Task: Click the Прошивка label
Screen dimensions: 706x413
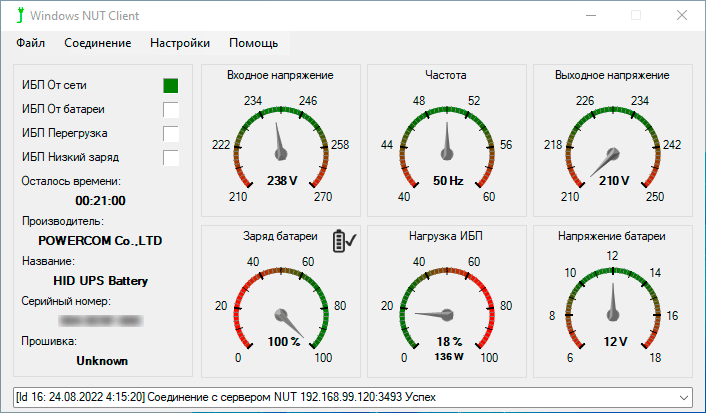Action: click(49, 341)
